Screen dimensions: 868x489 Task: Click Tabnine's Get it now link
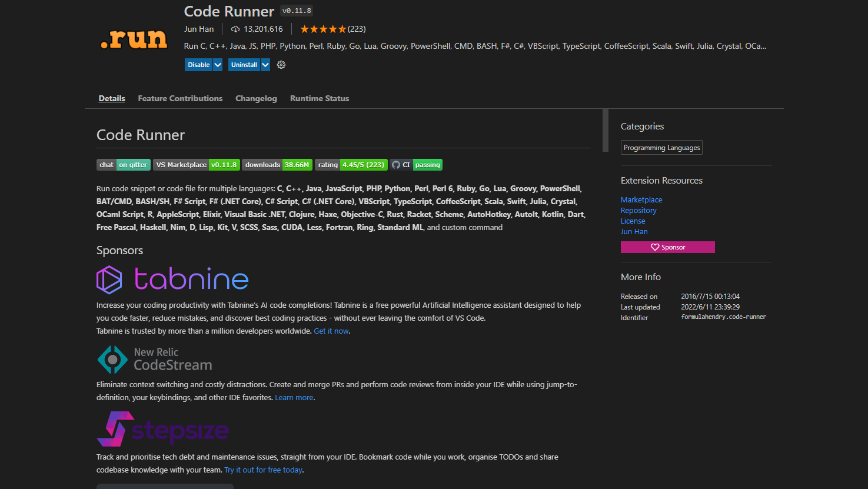point(331,331)
